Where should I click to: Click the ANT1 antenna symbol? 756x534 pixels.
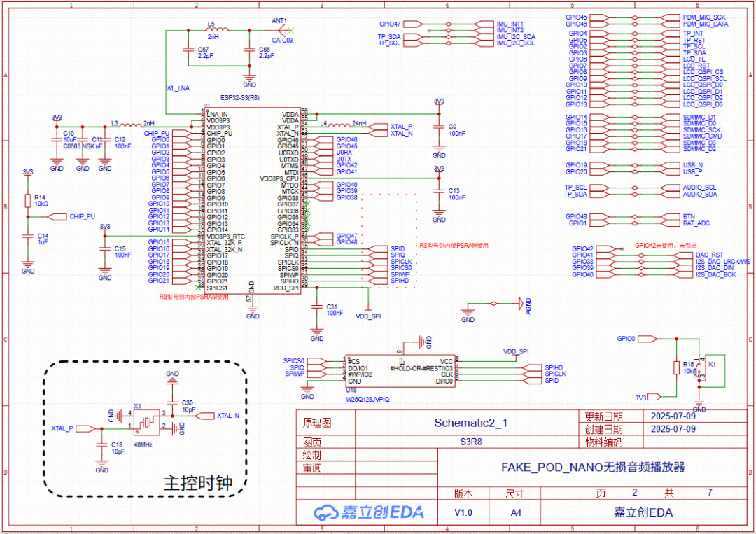coord(281,30)
